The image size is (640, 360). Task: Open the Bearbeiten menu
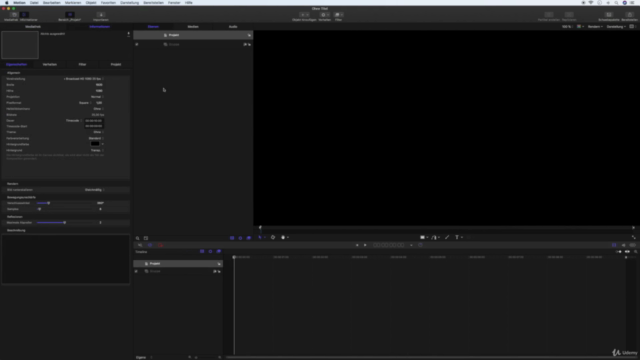51,2
